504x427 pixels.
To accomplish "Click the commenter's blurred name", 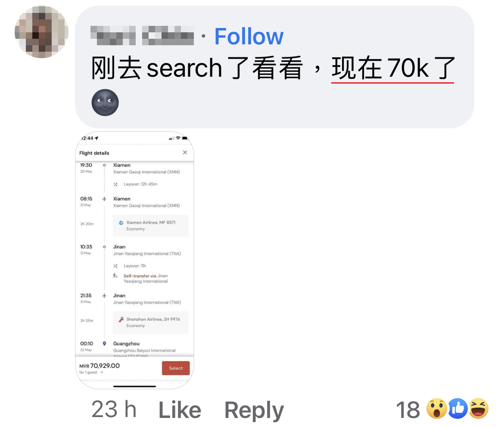I will 142,35.
